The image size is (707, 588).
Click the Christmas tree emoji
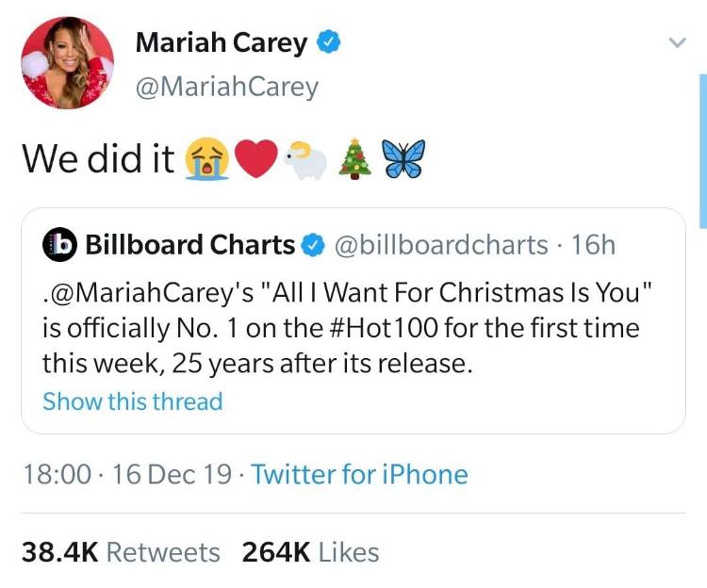tap(355, 158)
